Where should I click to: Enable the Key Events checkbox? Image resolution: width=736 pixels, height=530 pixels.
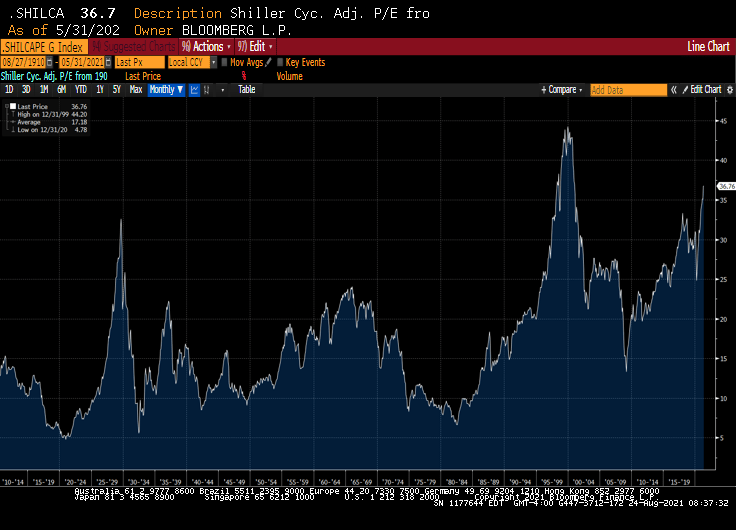279,62
